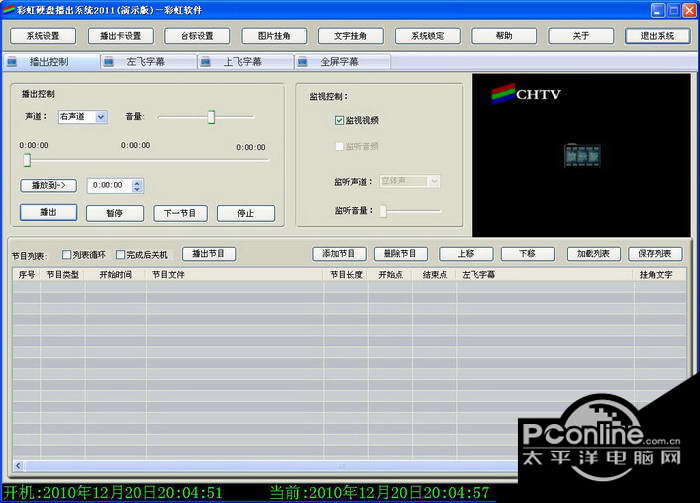
Task: Click the 结束点 column header
Action: pyautogui.click(x=435, y=275)
